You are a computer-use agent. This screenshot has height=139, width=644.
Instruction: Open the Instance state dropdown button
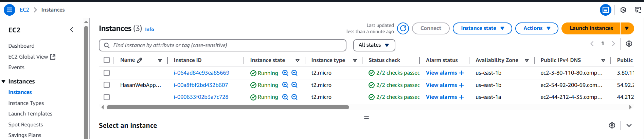coord(482,28)
